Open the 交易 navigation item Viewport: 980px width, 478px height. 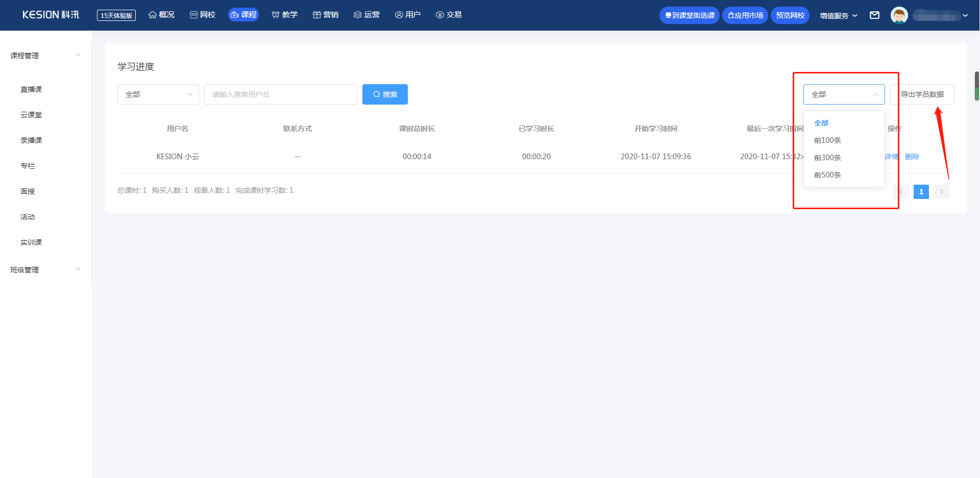pos(449,15)
